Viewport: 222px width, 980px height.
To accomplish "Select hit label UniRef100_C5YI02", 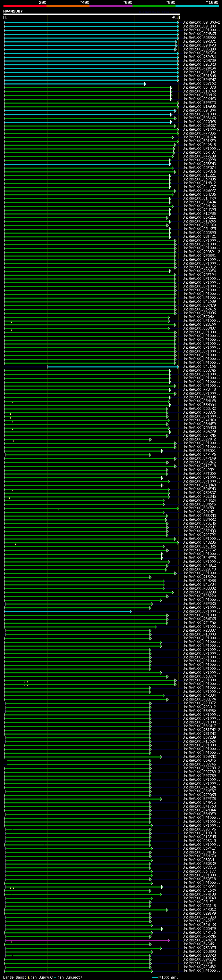I will click(199, 84).
